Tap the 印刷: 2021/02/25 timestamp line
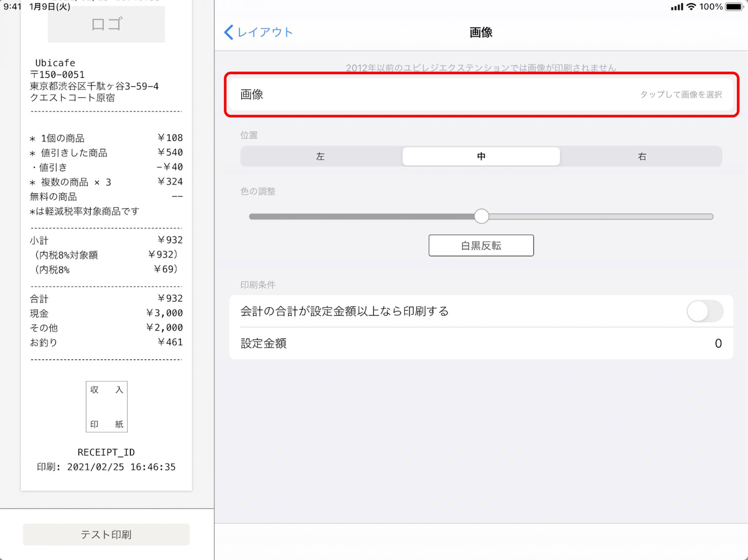Viewport: 748px width, 560px height. pos(106,467)
